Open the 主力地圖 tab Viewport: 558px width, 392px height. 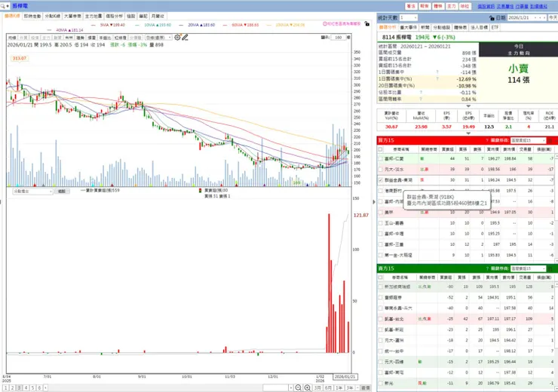[x=94, y=17]
